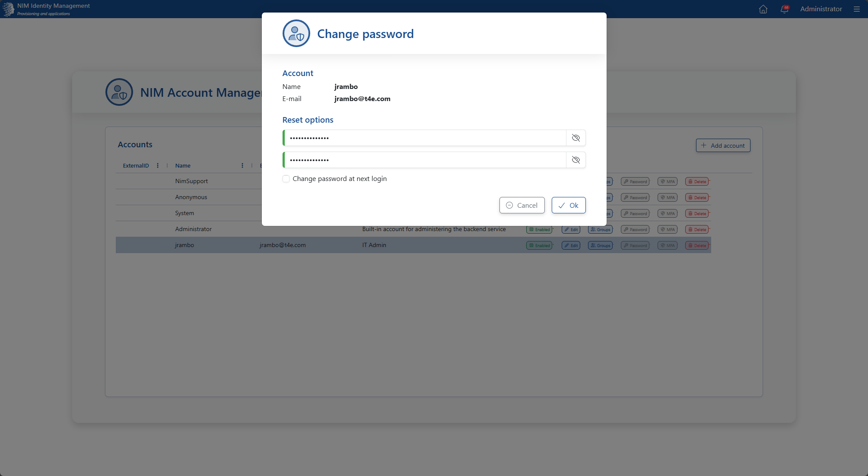Viewport: 868px width, 476px height.
Task: Reveal the first password field's eye icon
Action: (576, 138)
